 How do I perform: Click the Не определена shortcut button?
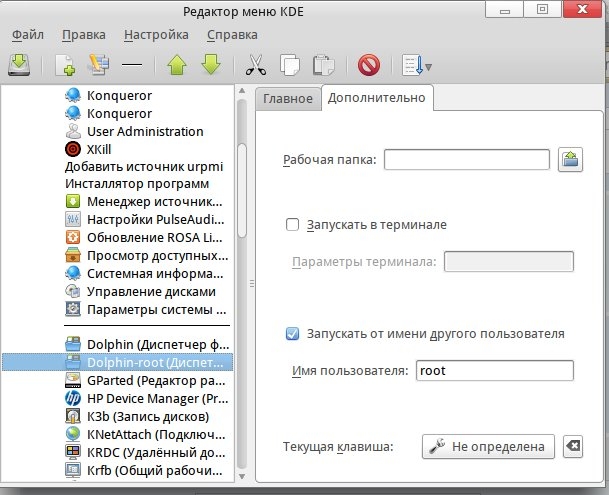[488, 446]
